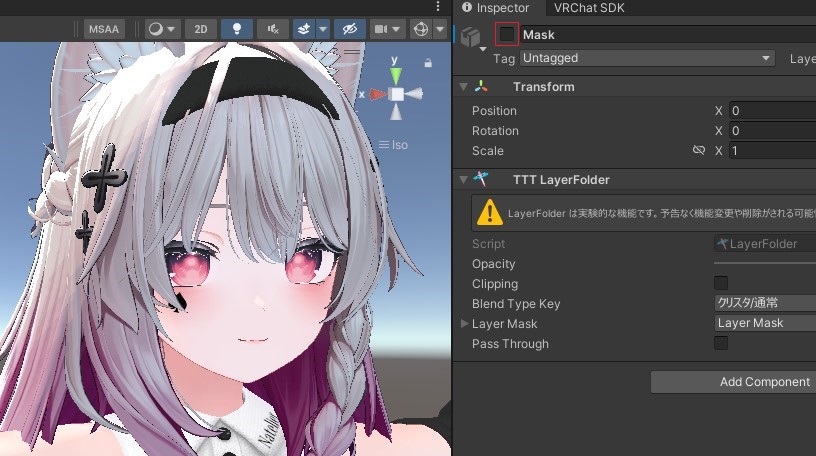Toggle MSAA in the scene toolbar
This screenshot has width=816, height=456.
coord(104,29)
